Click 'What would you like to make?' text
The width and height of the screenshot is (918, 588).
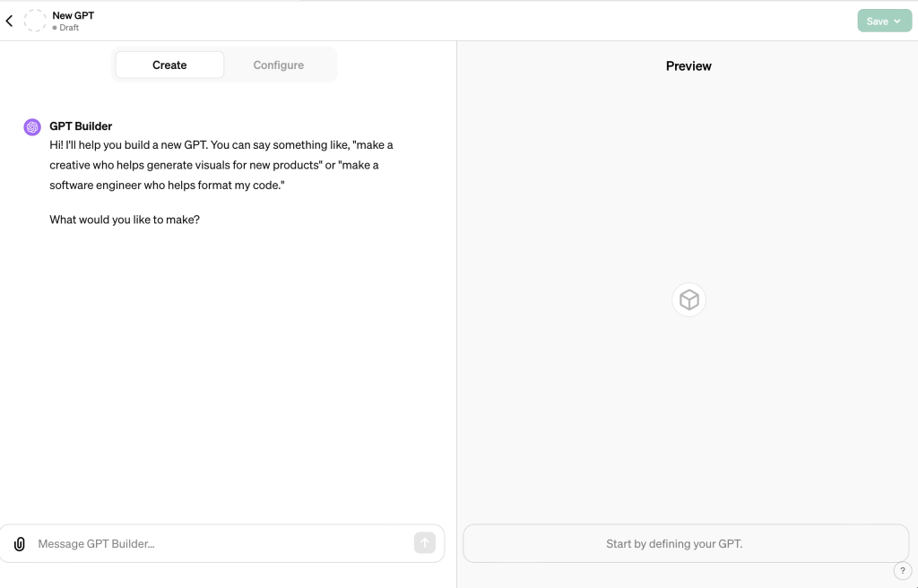pyautogui.click(x=125, y=220)
